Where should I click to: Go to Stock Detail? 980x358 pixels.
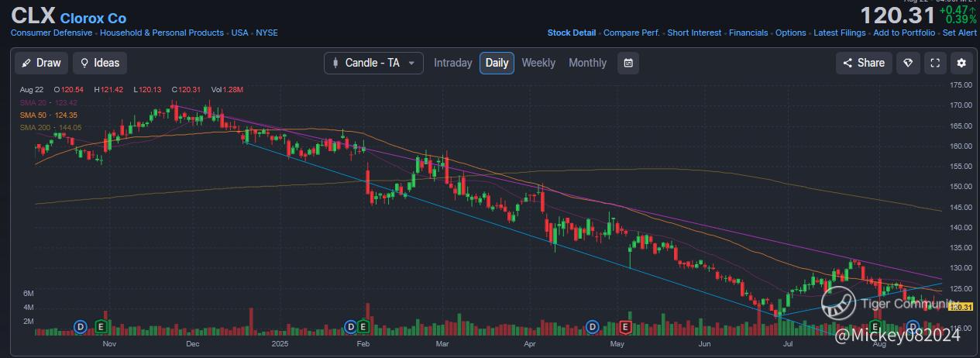(x=572, y=33)
